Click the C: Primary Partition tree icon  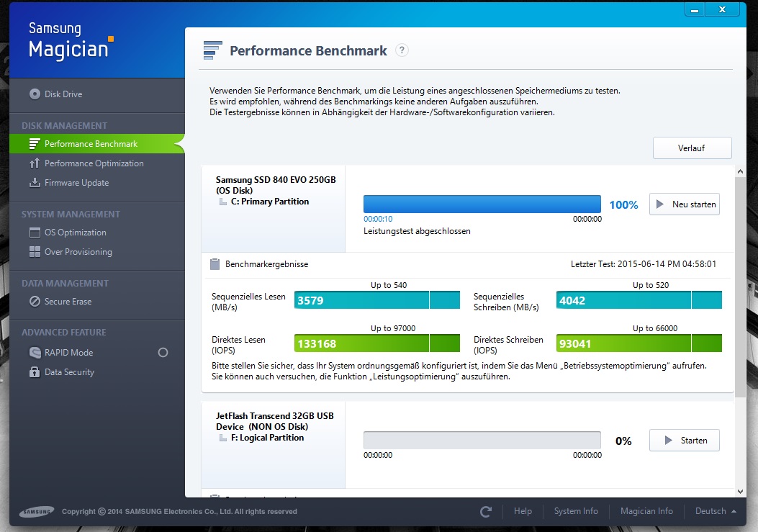(x=223, y=202)
